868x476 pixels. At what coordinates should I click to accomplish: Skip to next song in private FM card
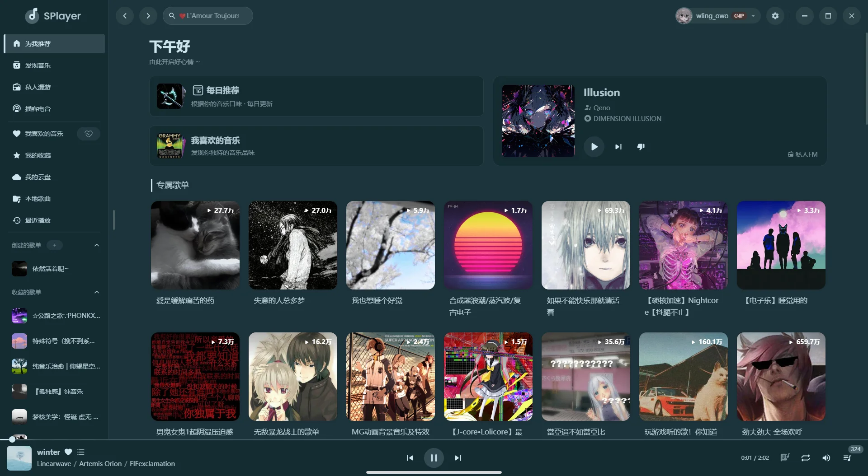tap(618, 147)
